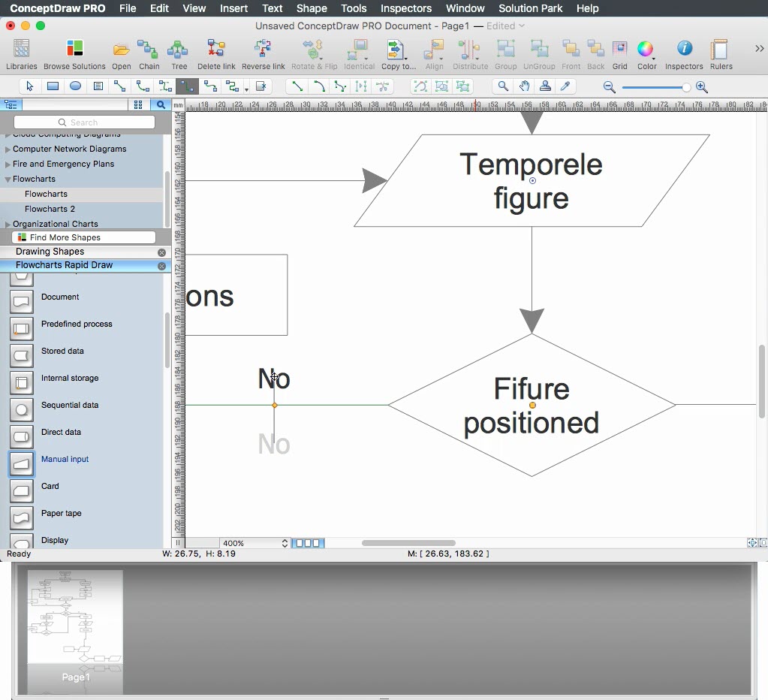Activate the Tree connection mode

click(x=178, y=49)
